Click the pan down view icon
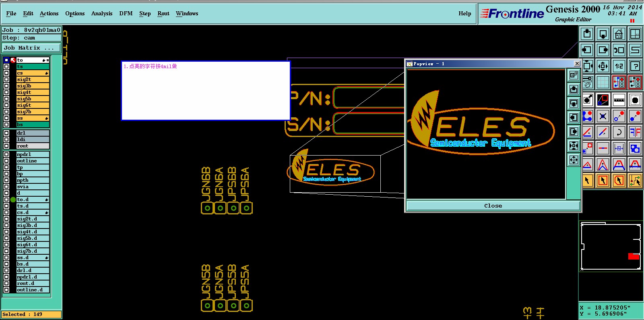The height and width of the screenshot is (320, 644). [x=603, y=34]
